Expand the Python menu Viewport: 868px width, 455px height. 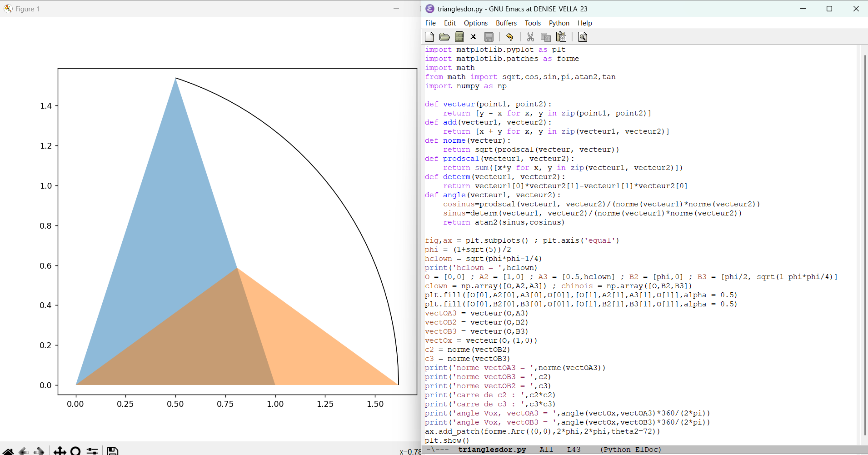pos(559,23)
